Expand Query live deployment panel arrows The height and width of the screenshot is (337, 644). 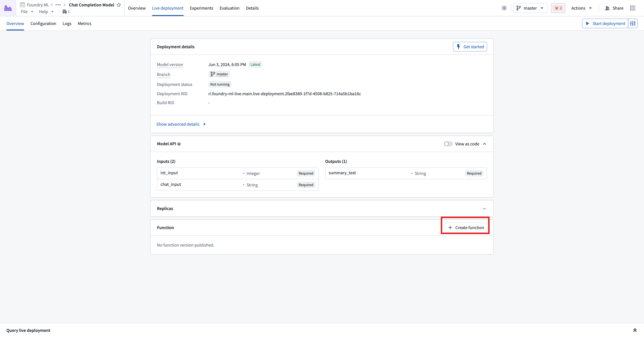[x=635, y=330]
